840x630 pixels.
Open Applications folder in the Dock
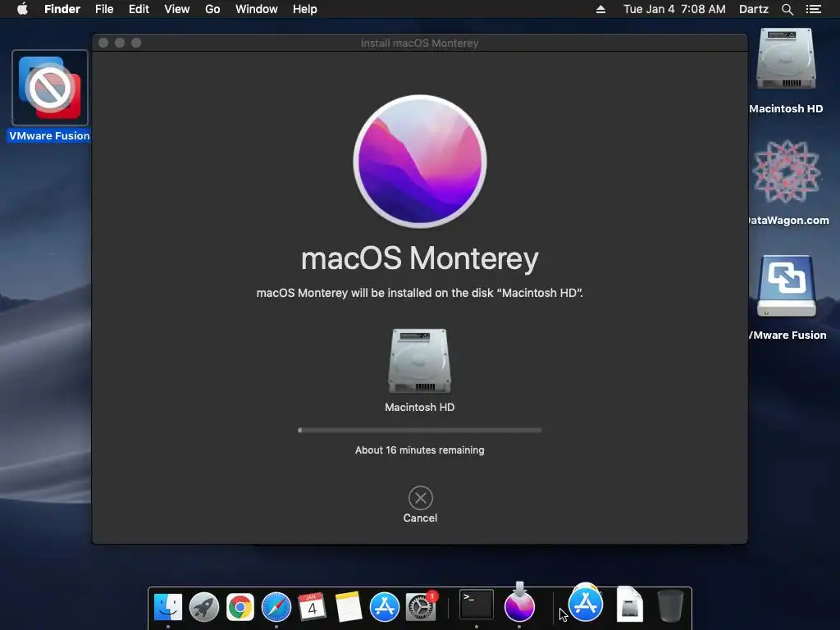[586, 603]
